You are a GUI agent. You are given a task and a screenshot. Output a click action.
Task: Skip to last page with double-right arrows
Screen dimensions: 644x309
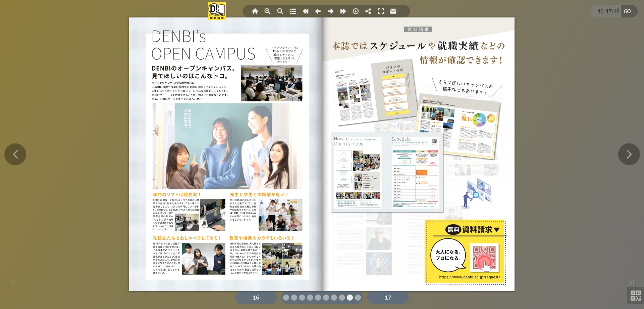(343, 11)
